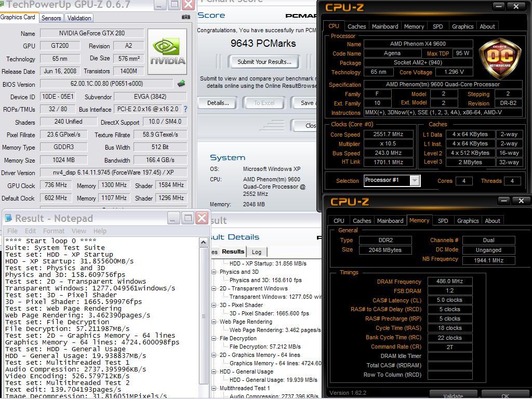The width and height of the screenshot is (532, 399).
Task: Open About tab in top CPU-Z window
Action: coord(487,26)
